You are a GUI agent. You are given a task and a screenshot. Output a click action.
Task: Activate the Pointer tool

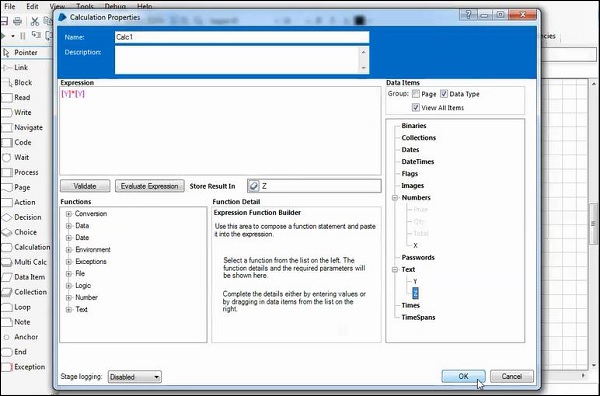click(20, 52)
